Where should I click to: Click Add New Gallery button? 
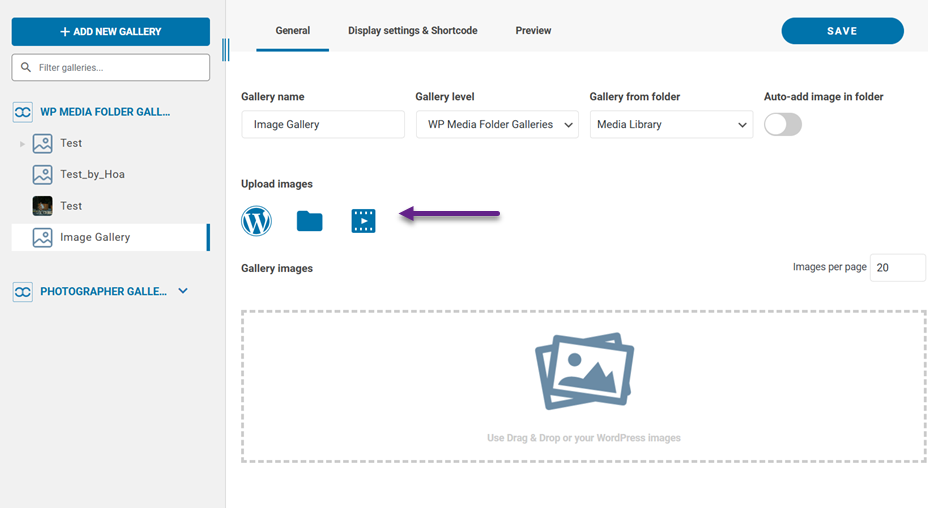click(x=110, y=32)
